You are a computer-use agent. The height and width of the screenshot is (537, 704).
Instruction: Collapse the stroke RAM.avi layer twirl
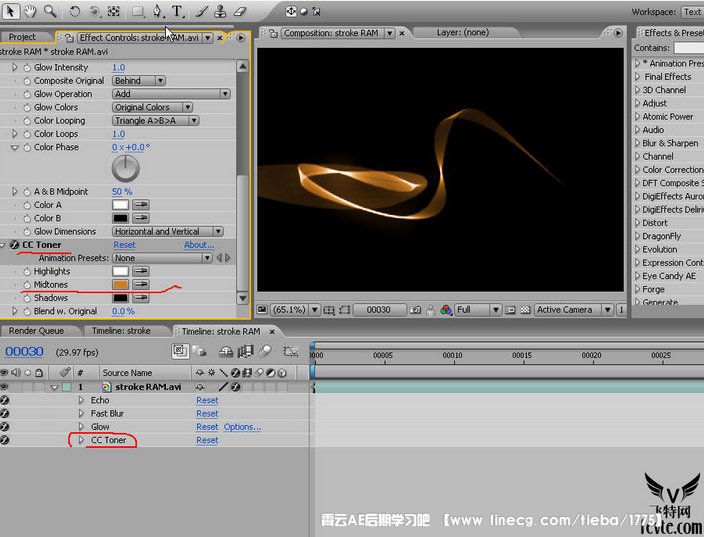(x=55, y=387)
